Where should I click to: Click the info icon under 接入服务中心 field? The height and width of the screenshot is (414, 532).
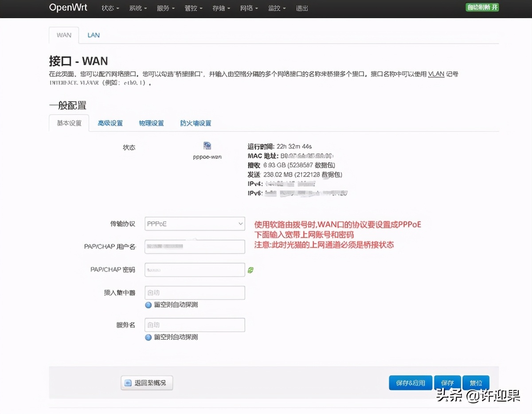click(x=148, y=305)
